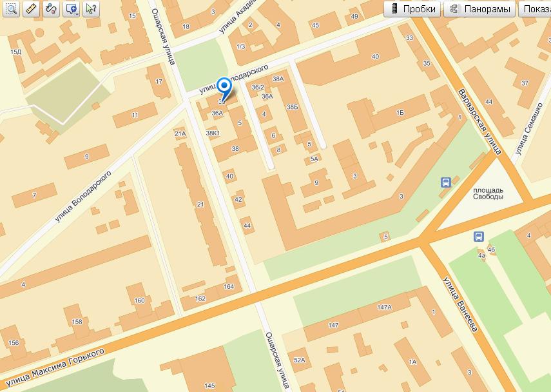
Task: Click the blue location pin marker
Action: coord(224,90)
